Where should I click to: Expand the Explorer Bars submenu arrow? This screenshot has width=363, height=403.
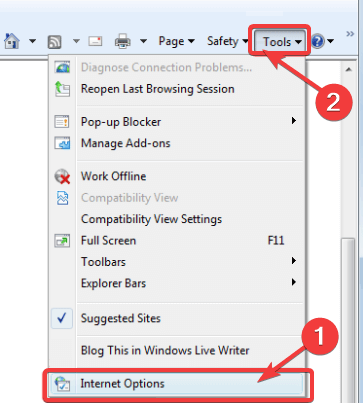pos(293,282)
